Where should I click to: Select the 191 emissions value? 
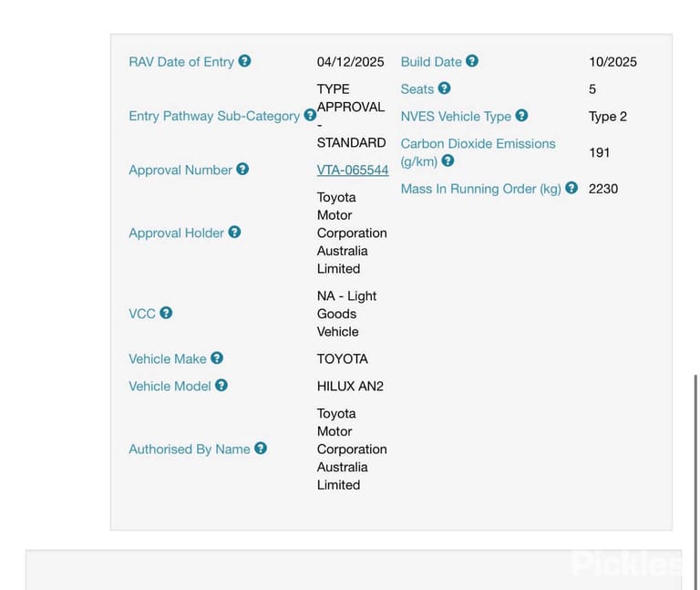point(600,153)
